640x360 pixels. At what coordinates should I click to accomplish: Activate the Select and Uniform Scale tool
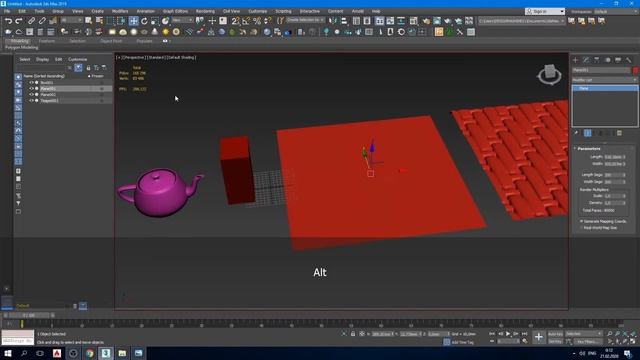[x=155, y=21]
